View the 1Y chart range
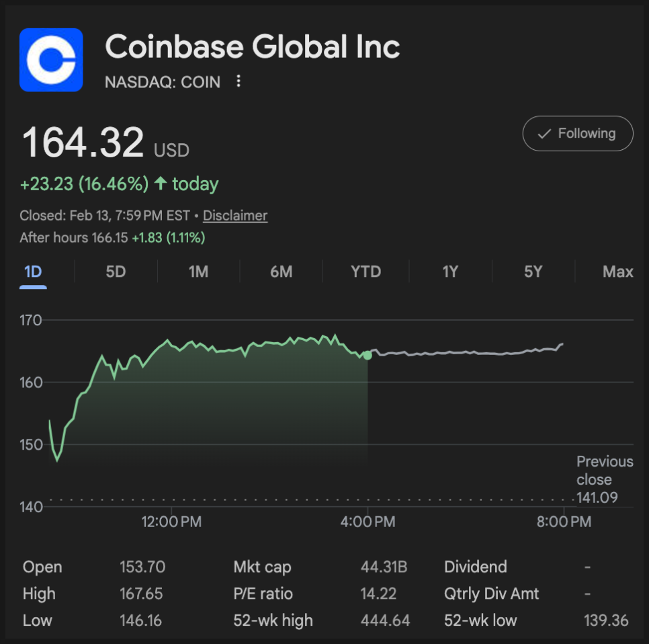649x644 pixels. pyautogui.click(x=449, y=272)
